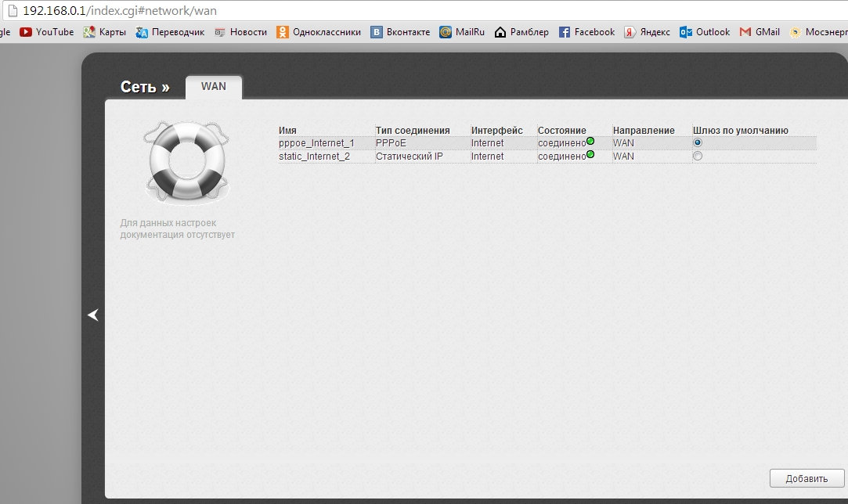Switch to the WAN tab
848x504 pixels.
click(214, 87)
